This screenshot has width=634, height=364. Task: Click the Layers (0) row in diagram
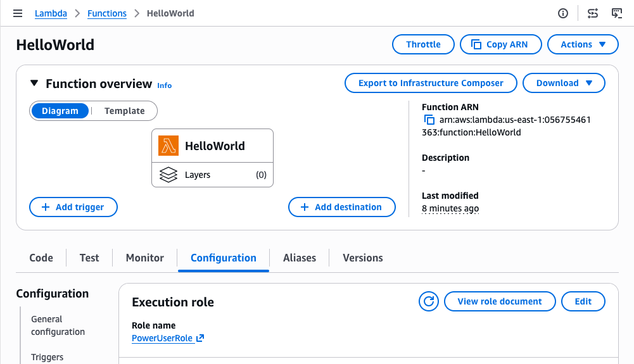click(212, 175)
